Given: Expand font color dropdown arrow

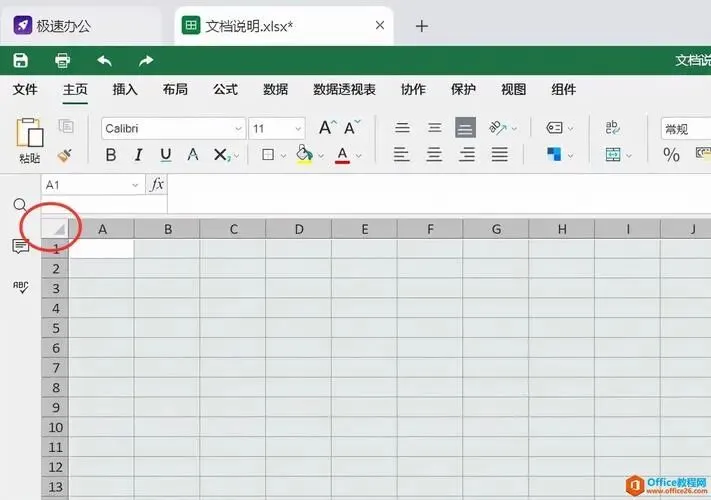Looking at the screenshot, I should [359, 156].
